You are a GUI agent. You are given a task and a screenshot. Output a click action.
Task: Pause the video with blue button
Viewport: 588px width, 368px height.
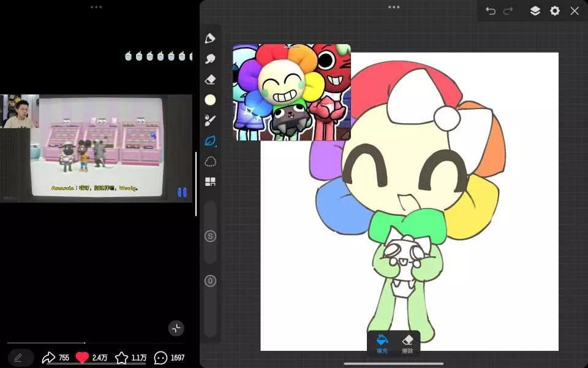(x=182, y=192)
